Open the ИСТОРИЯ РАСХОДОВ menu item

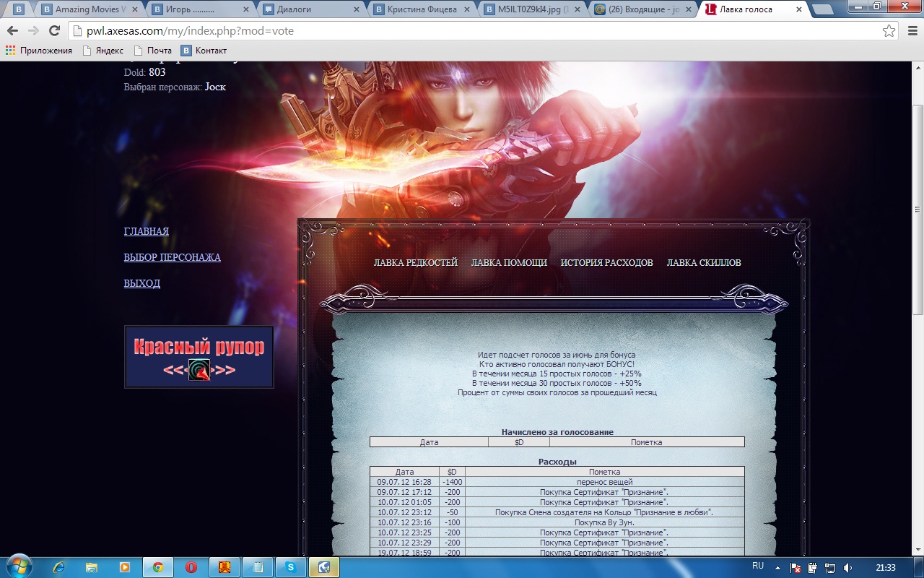(x=606, y=263)
